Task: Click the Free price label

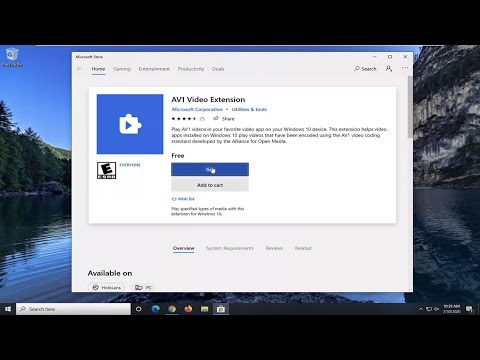Action: [178, 156]
